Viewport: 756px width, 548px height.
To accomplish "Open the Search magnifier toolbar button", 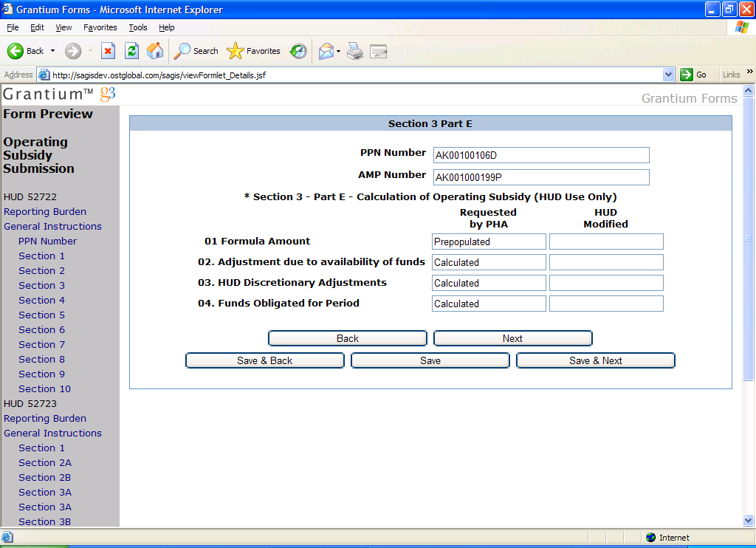I will click(x=196, y=51).
